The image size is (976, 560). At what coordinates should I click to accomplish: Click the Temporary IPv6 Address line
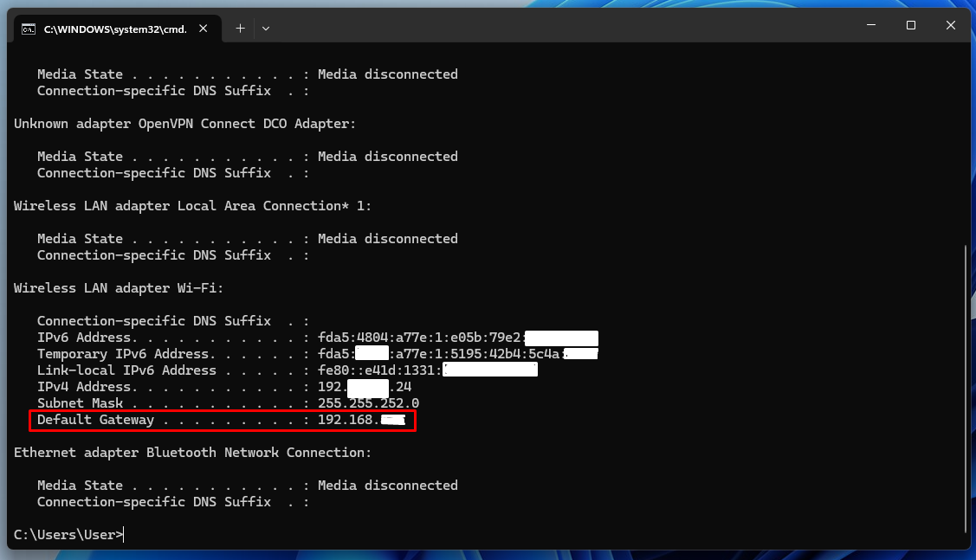[x=156, y=354]
